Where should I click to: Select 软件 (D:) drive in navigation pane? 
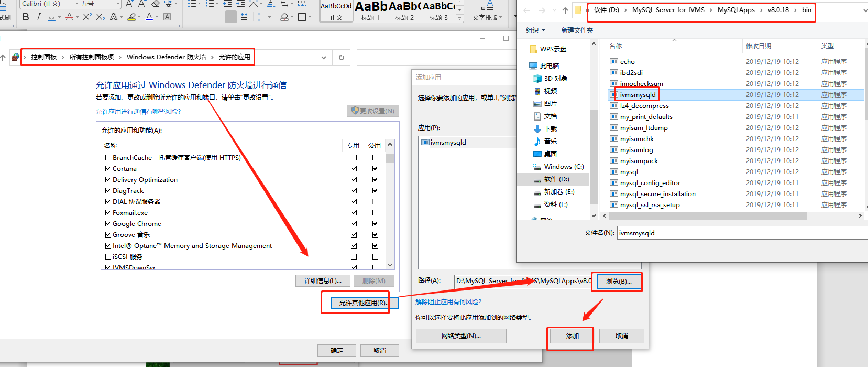pos(556,179)
